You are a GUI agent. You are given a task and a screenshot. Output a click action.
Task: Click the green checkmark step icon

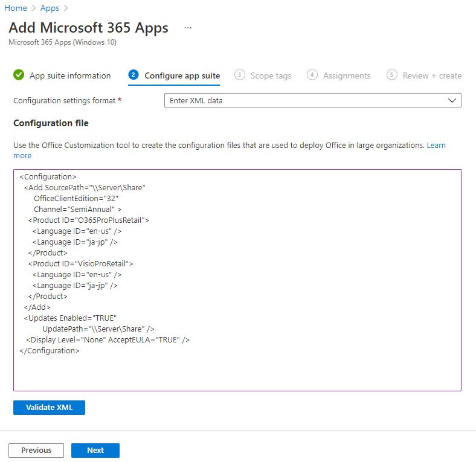pos(19,75)
